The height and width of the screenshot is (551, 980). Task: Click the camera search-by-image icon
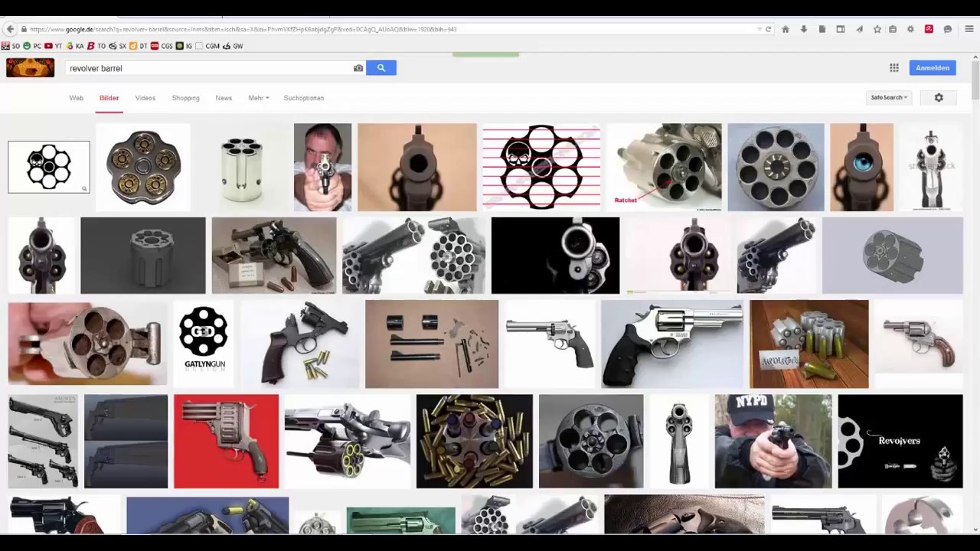tap(358, 68)
